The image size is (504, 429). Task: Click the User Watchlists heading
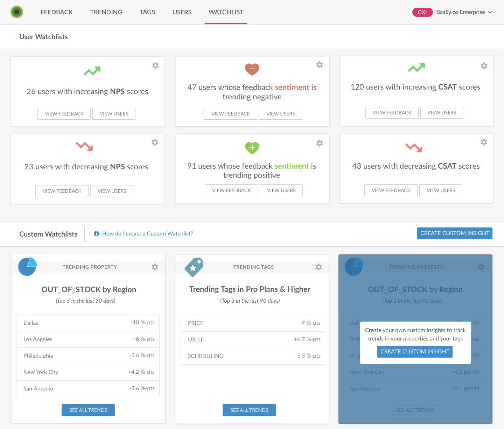44,37
